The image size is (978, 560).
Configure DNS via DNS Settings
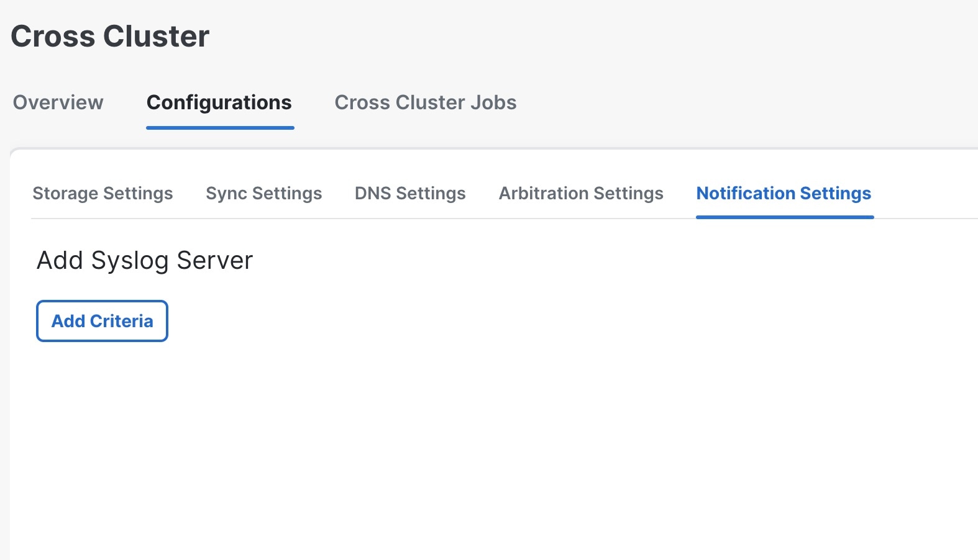(410, 193)
